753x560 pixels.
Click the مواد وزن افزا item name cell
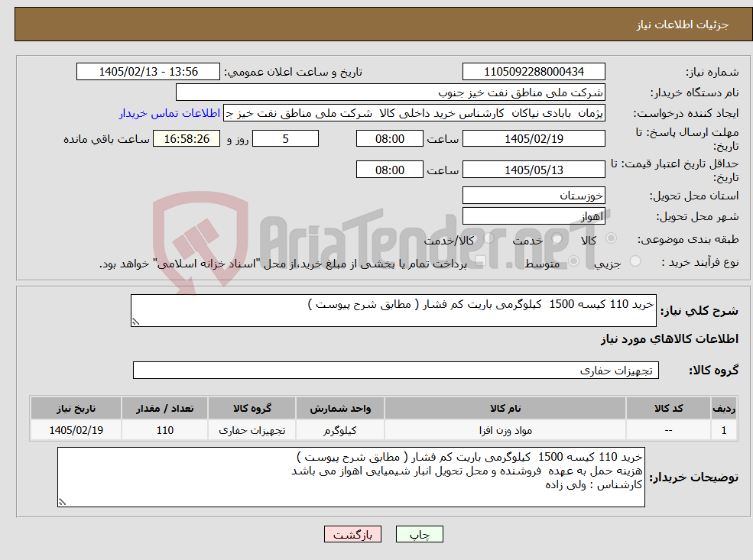505,430
